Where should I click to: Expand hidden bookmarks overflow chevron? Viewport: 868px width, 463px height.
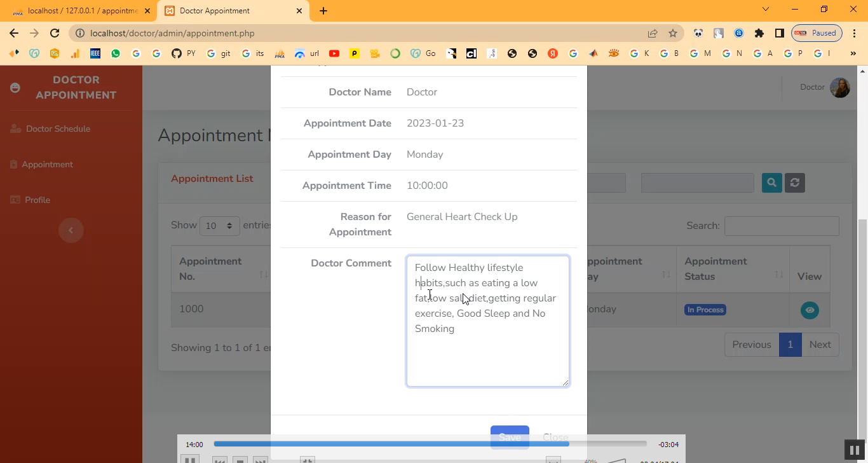[853, 53]
